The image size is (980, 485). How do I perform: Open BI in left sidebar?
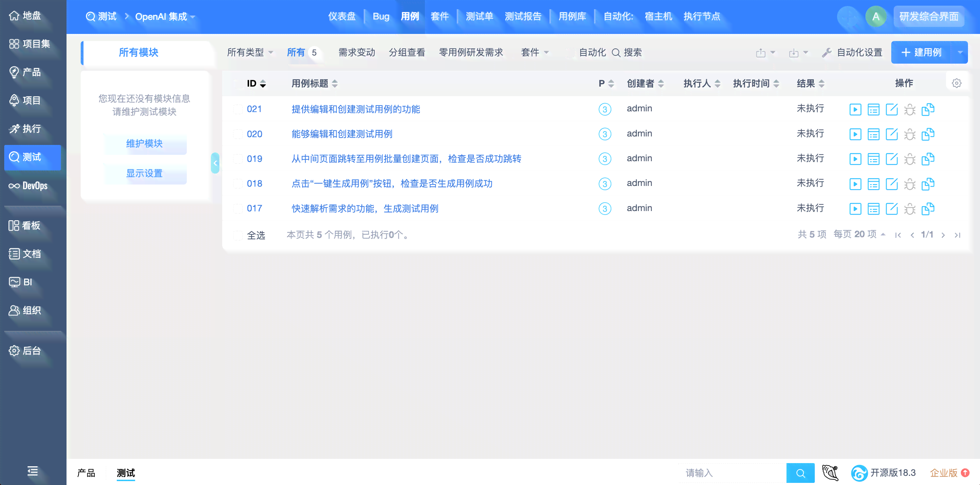point(21,282)
